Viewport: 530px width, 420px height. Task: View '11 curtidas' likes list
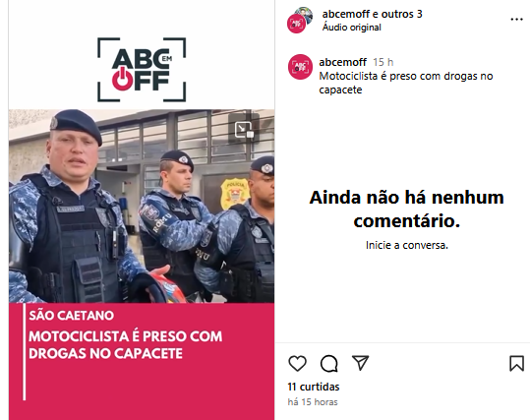point(314,387)
